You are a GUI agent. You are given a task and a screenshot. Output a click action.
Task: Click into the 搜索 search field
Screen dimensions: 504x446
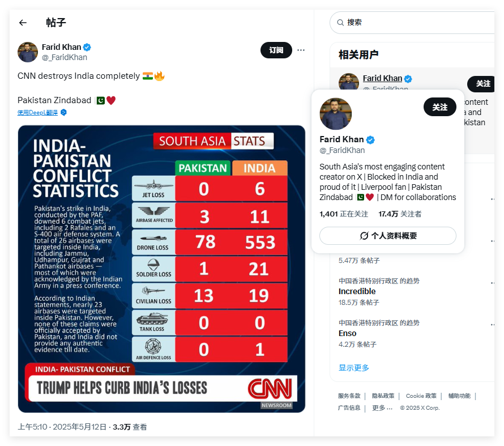[415, 23]
